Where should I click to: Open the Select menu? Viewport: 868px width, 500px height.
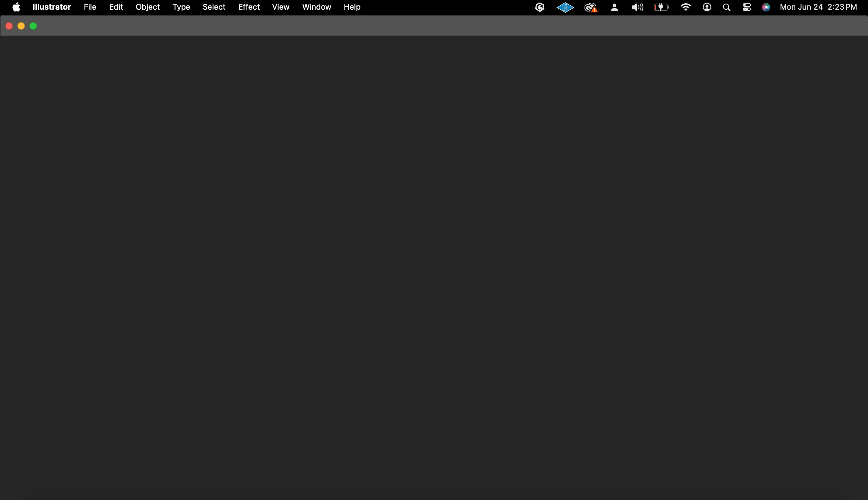pyautogui.click(x=214, y=7)
